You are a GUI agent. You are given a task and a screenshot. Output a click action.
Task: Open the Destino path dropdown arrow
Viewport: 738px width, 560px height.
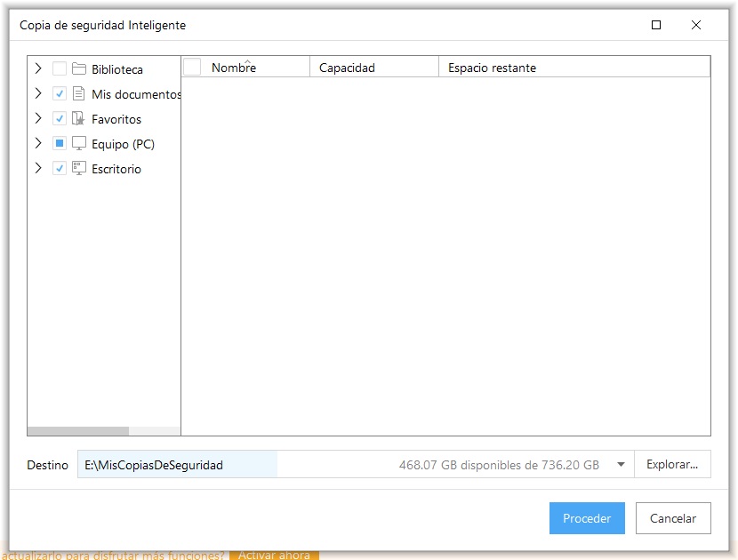tap(621, 465)
